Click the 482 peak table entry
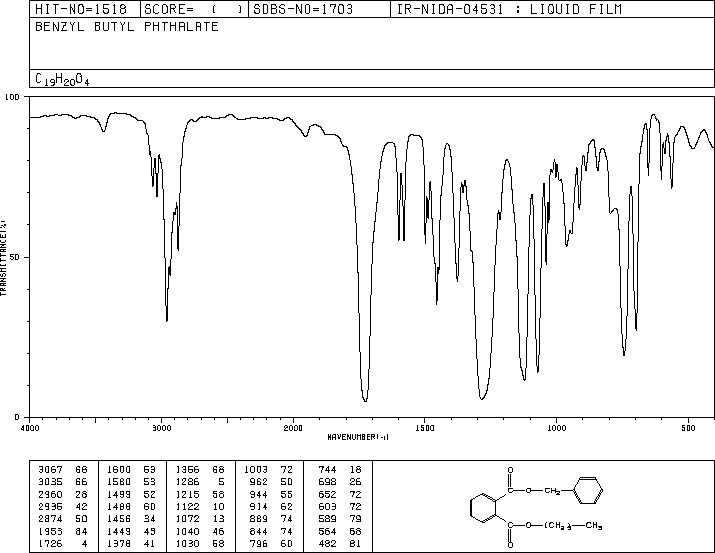This screenshot has height=553, width=715. (340, 543)
